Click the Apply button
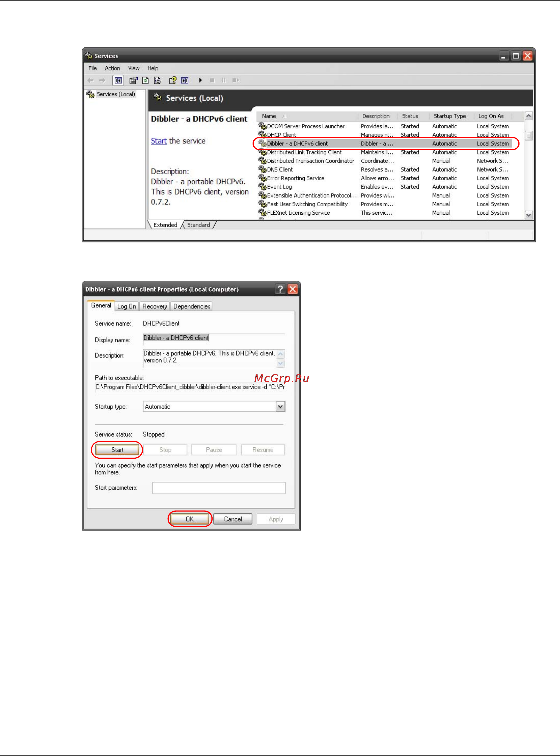560x756 pixels. tap(276, 519)
